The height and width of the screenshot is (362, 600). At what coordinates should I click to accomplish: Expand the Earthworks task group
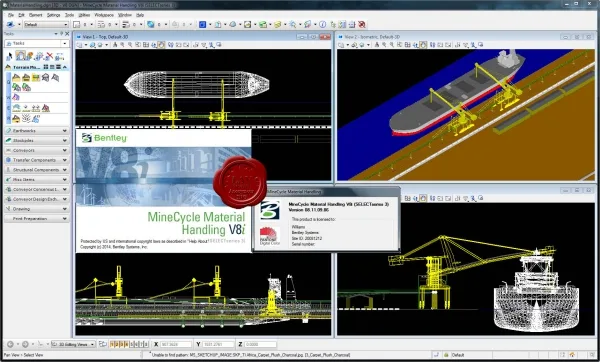tap(36, 130)
